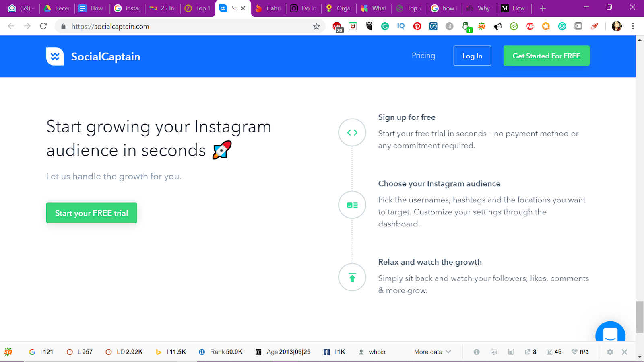This screenshot has height=362, width=644.
Task: Click the 'Relax and watch the growth' heading
Action: coord(430,262)
